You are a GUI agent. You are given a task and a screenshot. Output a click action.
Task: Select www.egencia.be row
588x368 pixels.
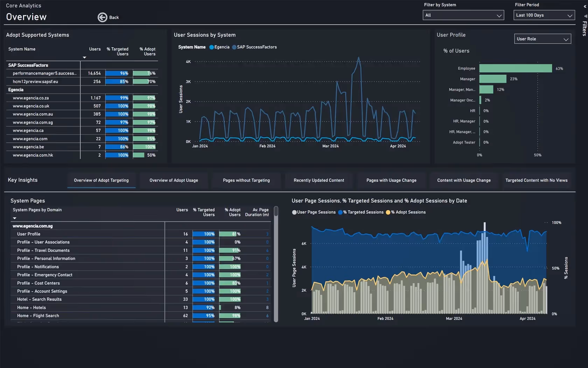pos(82,147)
